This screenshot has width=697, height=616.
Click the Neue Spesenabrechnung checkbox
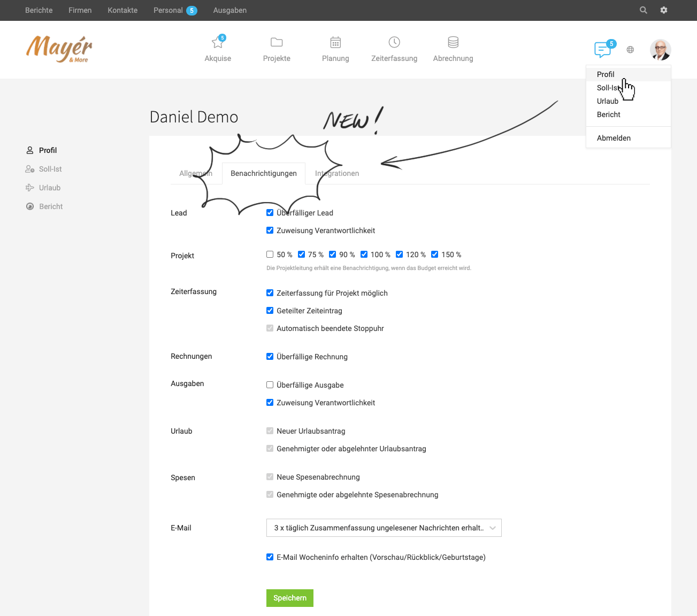tap(270, 477)
